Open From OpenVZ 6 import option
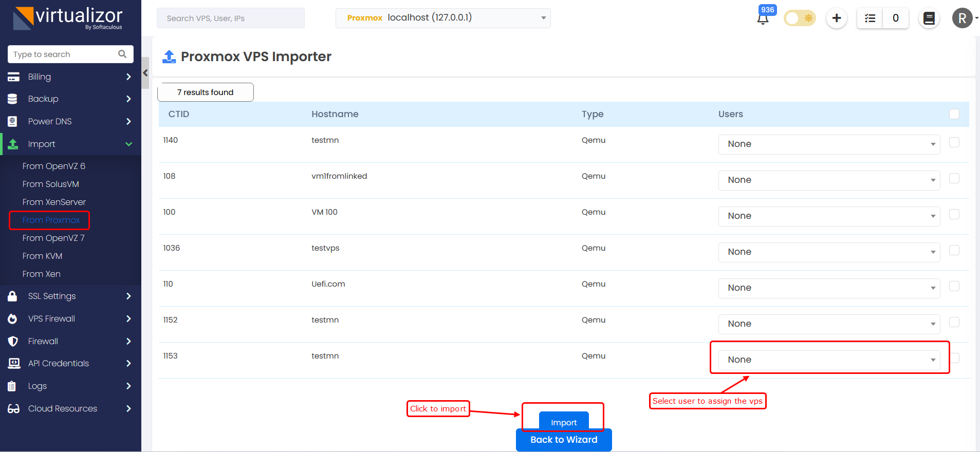Image resolution: width=980 pixels, height=452 pixels. [x=54, y=166]
